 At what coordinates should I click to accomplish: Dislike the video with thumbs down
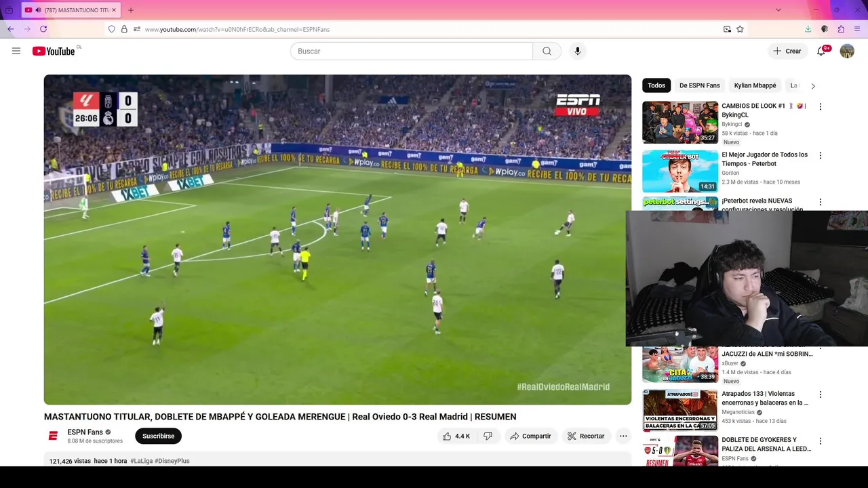[x=488, y=436]
